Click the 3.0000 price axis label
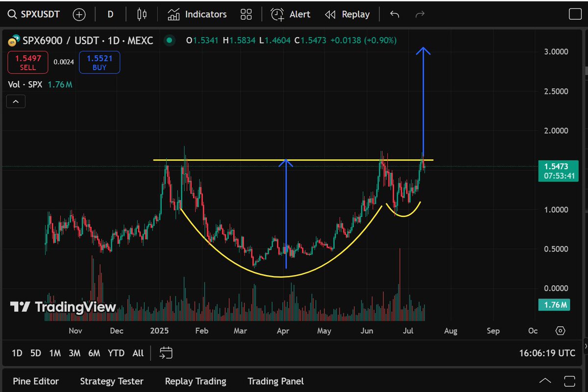The height and width of the screenshot is (392, 588). pos(557,52)
